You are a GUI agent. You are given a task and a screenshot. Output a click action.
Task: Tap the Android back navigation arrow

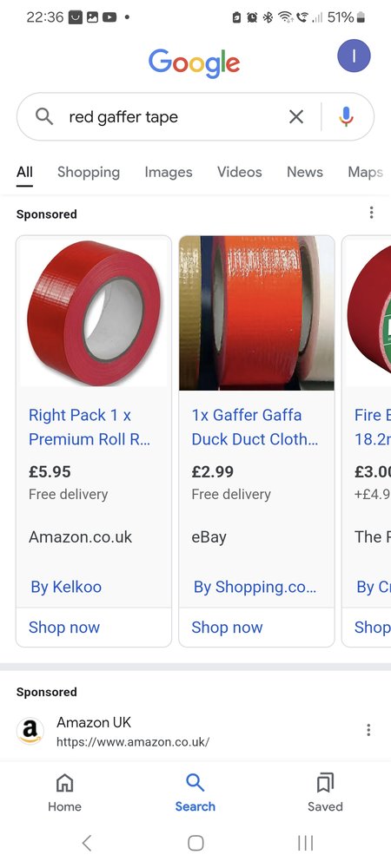coord(86,843)
